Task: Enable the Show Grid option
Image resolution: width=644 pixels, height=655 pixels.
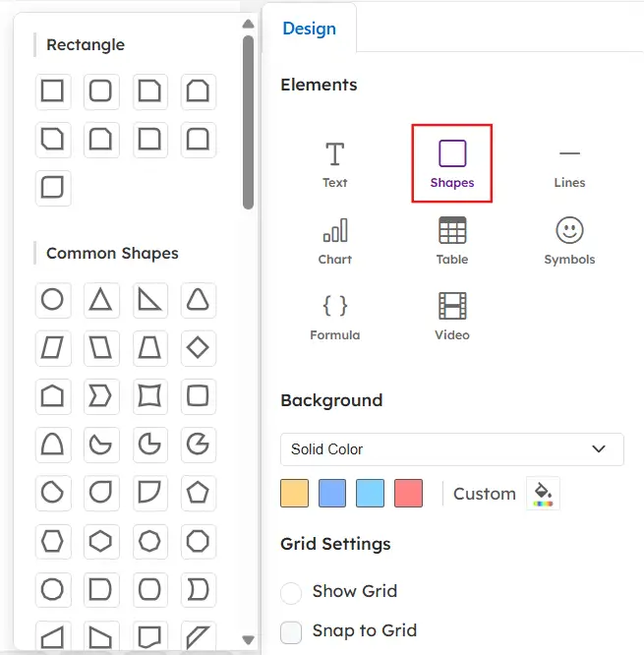Action: pos(291,592)
